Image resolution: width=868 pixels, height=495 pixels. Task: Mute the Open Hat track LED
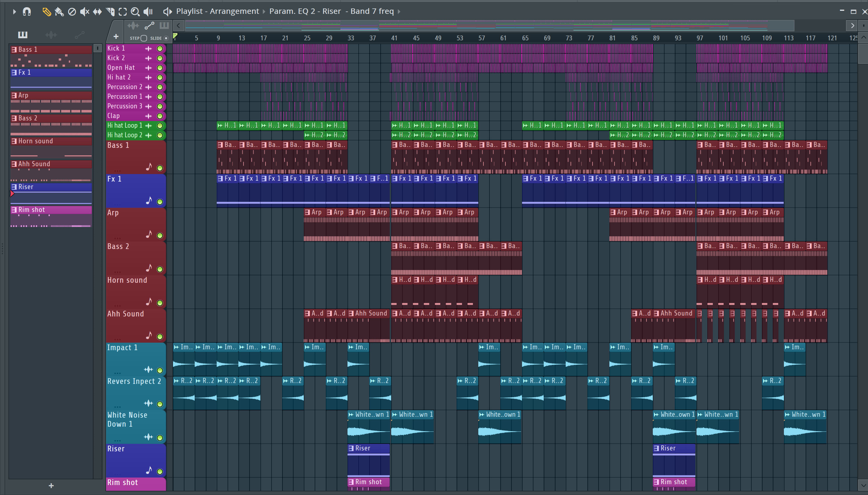coord(159,68)
